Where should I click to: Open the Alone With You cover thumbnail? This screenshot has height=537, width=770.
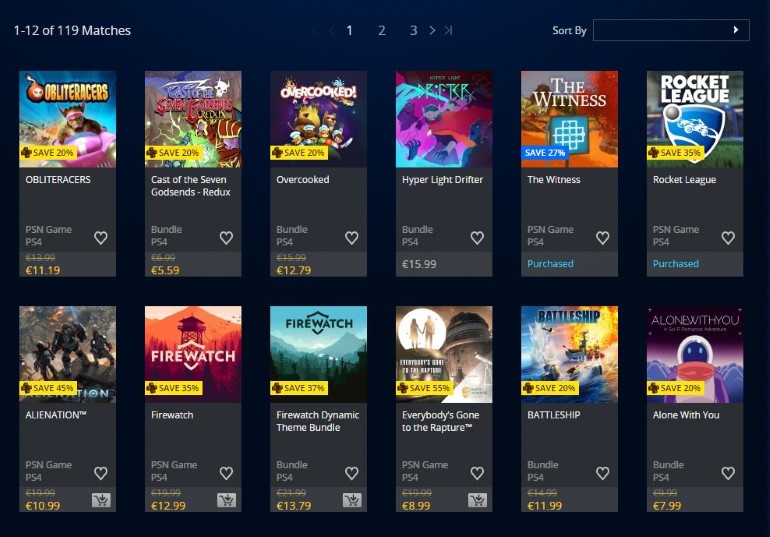point(695,354)
